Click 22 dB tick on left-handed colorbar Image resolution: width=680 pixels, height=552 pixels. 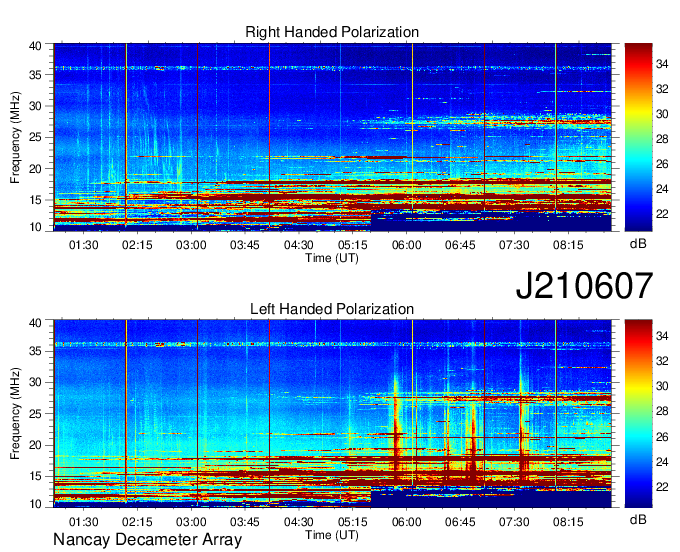[x=662, y=487]
